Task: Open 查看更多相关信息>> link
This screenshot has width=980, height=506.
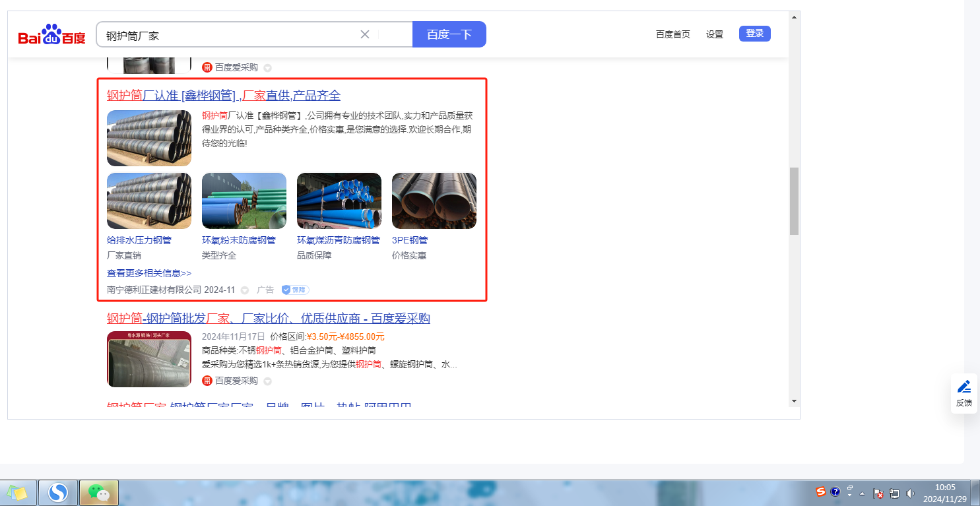Action: tap(149, 273)
